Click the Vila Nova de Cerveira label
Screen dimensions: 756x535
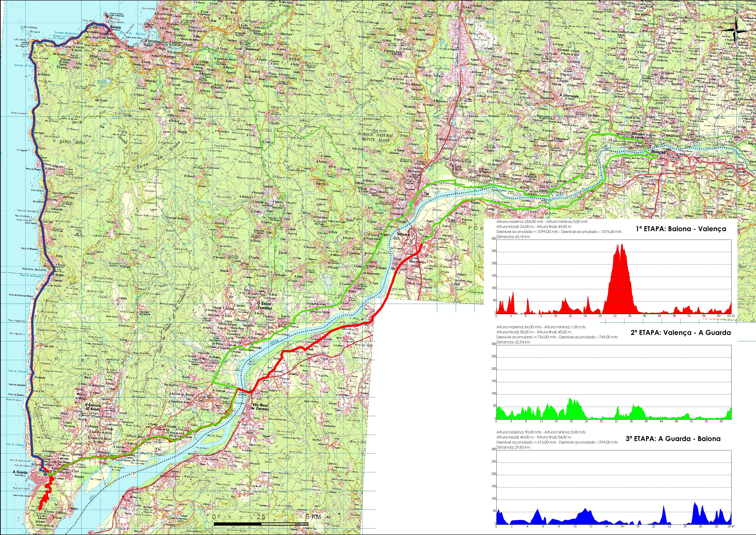point(260,407)
